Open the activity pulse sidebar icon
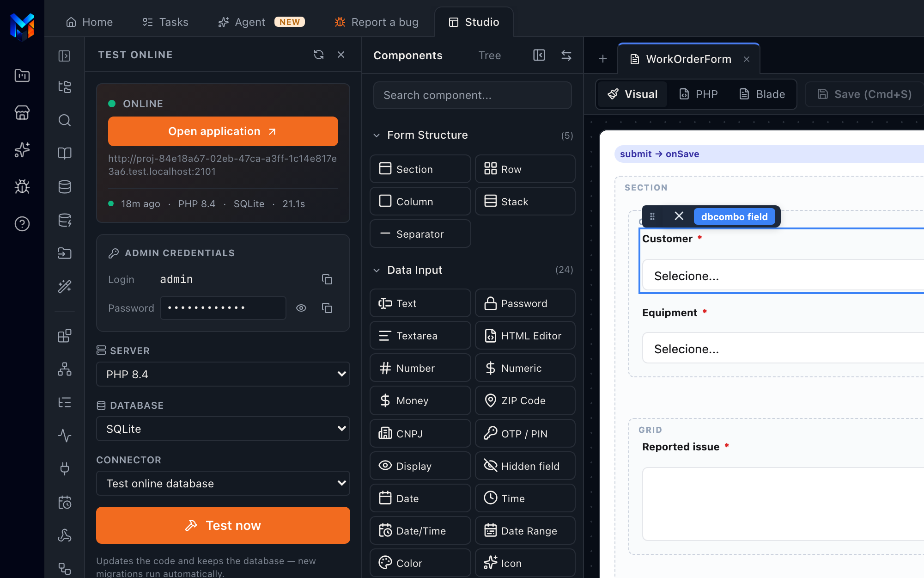The image size is (924, 578). [65, 436]
